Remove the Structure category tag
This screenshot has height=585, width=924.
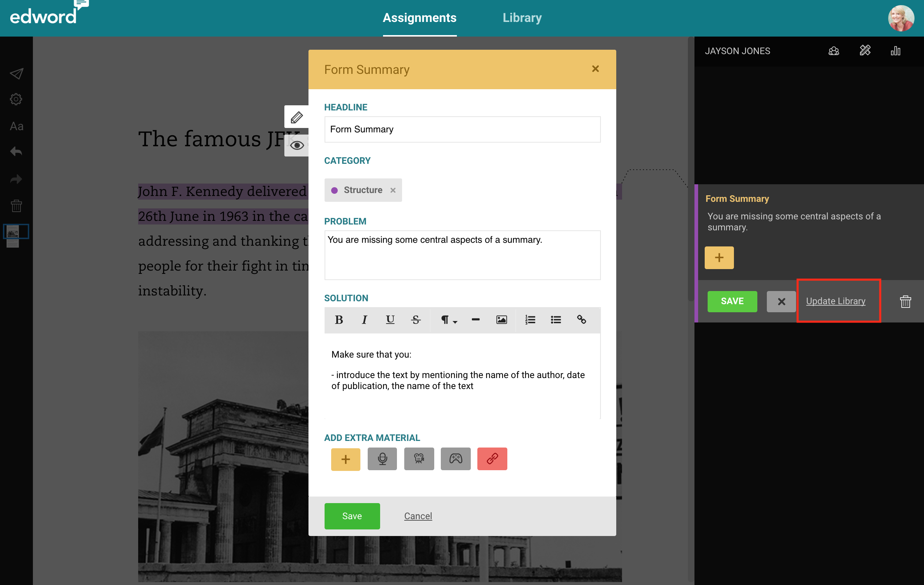[393, 190]
